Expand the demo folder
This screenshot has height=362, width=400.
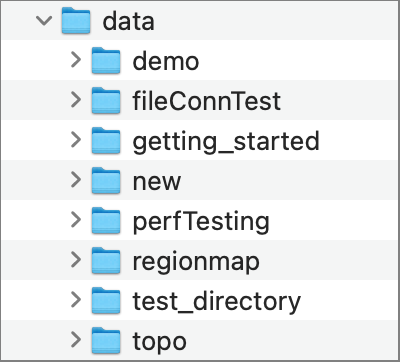76,60
